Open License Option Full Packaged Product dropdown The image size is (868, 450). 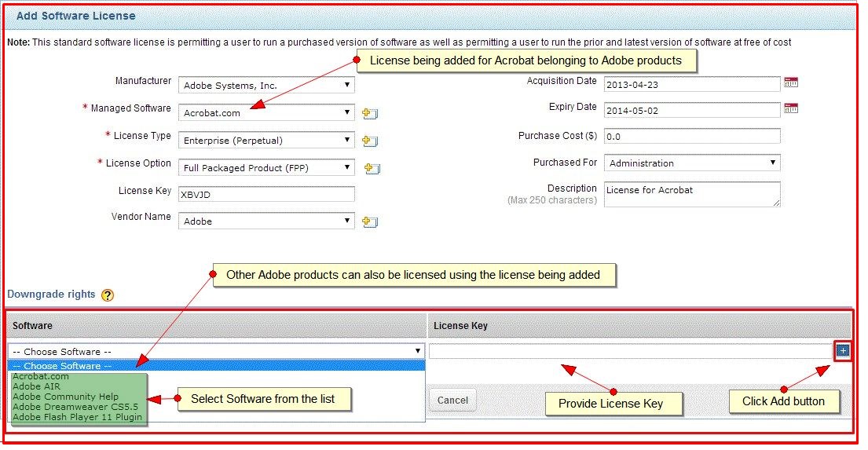266,168
